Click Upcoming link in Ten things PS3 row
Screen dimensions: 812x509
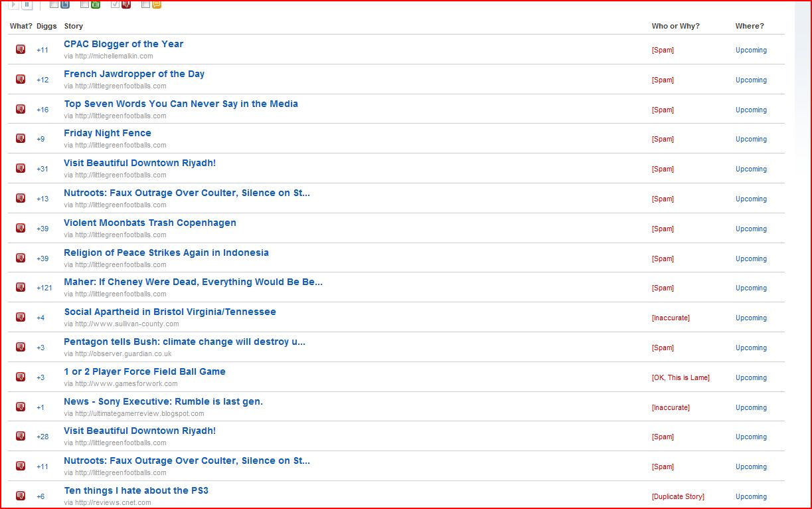pos(751,496)
